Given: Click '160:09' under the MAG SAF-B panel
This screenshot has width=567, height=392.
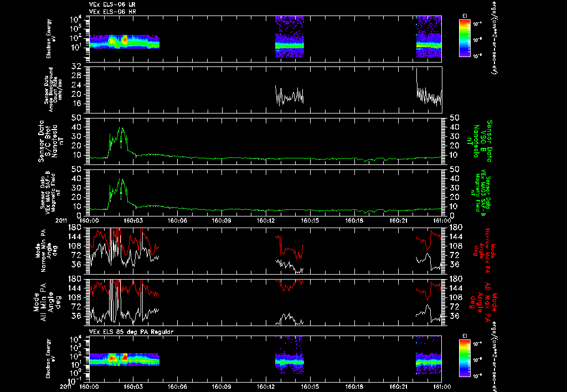Looking at the screenshot, I should (221, 220).
